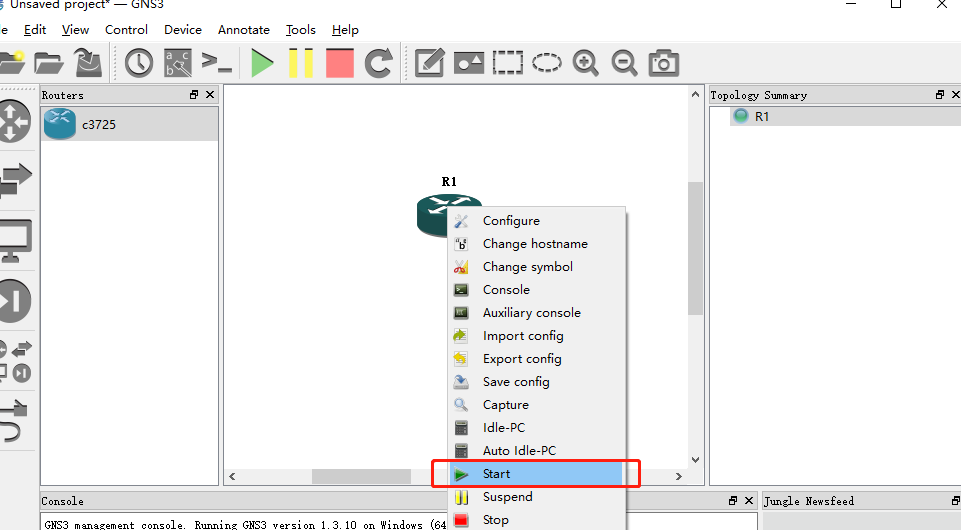Screen dimensions: 961x530
Task: Choose Export config in context menu
Action: [x=536, y=358]
